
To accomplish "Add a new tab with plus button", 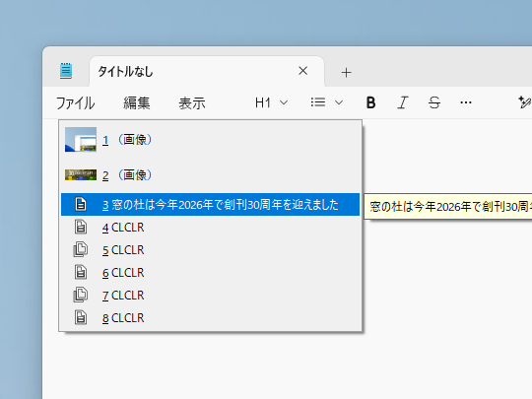I will pyautogui.click(x=346, y=72).
